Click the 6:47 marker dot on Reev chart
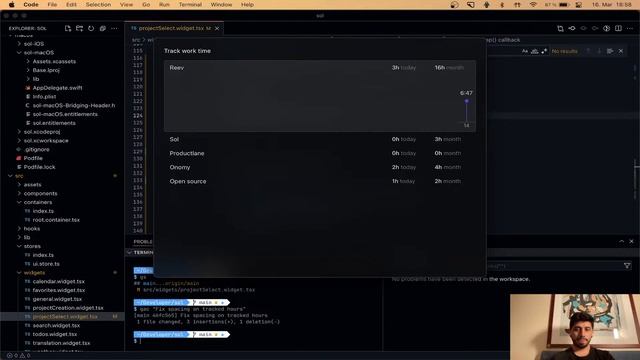The width and height of the screenshot is (640, 360). point(467,101)
